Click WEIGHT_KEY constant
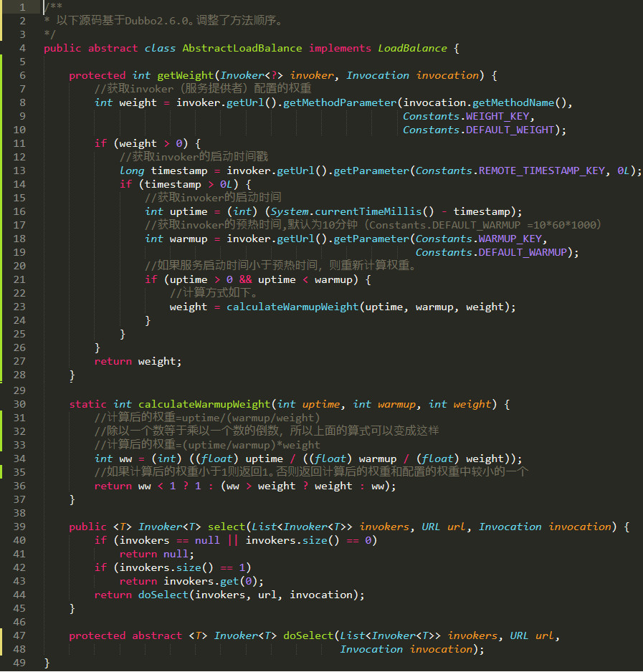The image size is (643, 672). (497, 116)
